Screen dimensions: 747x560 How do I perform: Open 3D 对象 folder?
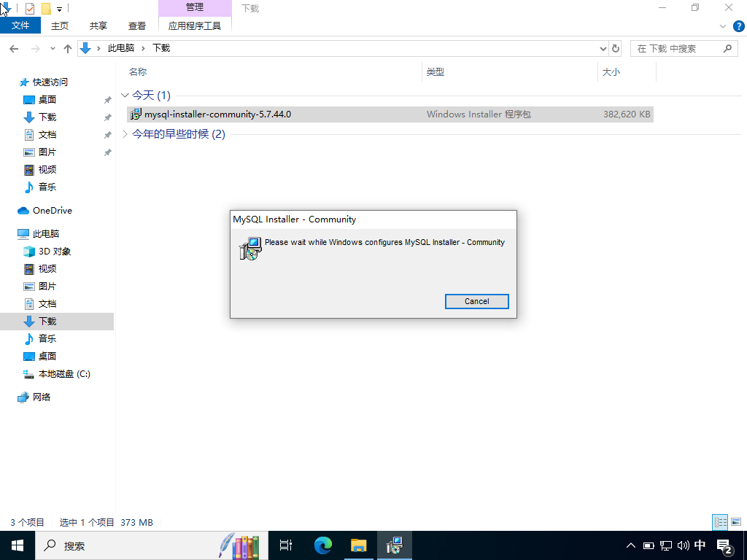tap(54, 252)
